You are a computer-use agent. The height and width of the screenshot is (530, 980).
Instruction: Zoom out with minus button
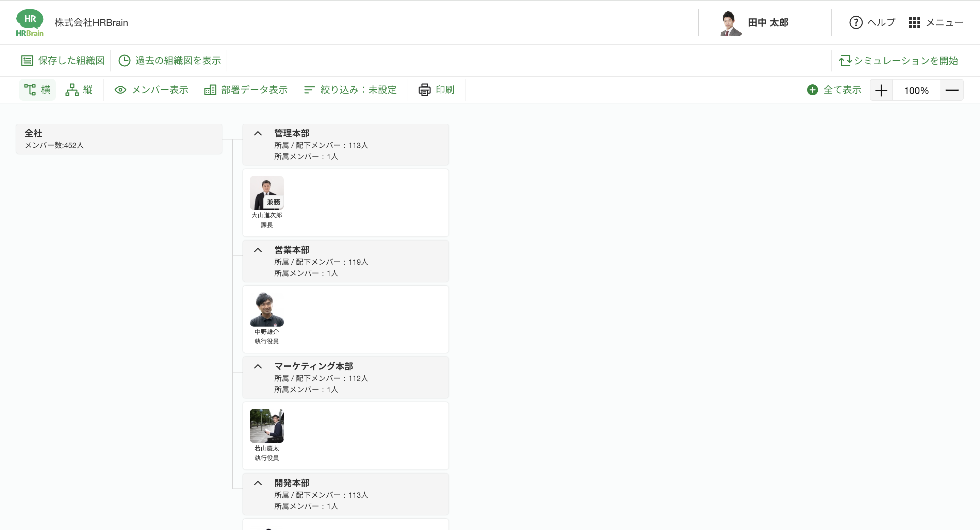click(x=952, y=90)
